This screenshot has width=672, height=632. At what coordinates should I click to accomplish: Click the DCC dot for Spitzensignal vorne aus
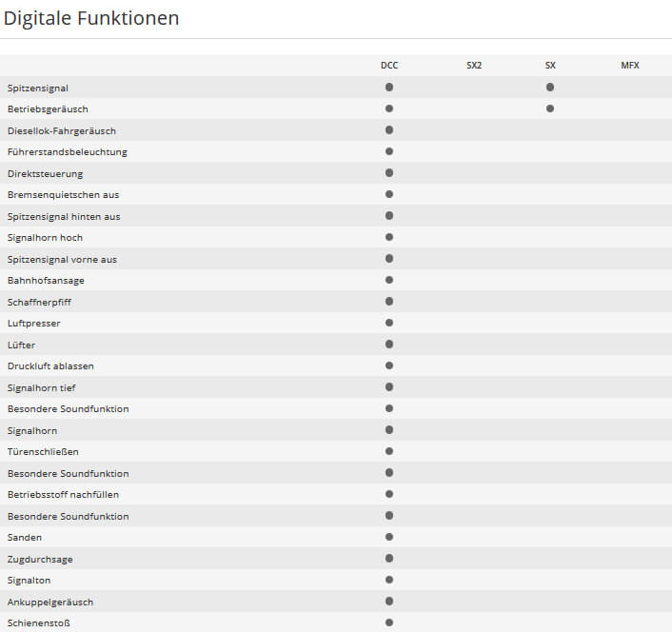[x=389, y=259]
